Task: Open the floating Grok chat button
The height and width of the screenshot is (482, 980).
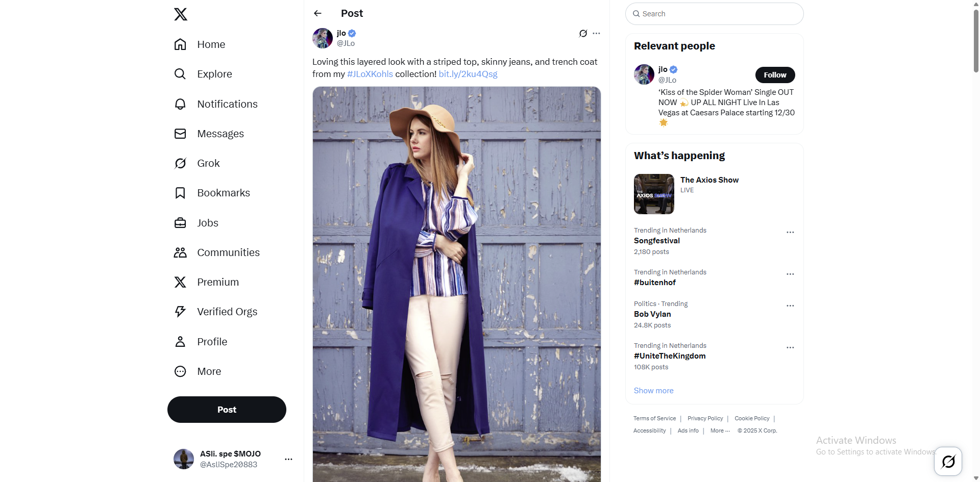Action: tap(948, 462)
